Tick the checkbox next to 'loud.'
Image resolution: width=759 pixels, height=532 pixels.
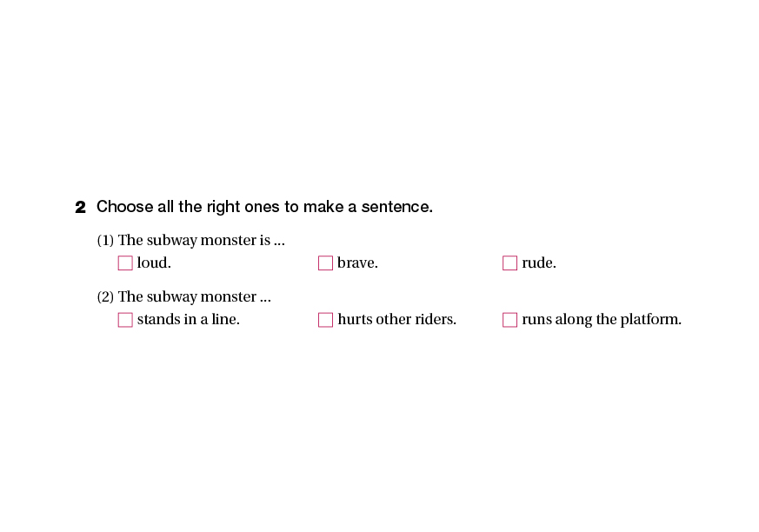tap(125, 263)
